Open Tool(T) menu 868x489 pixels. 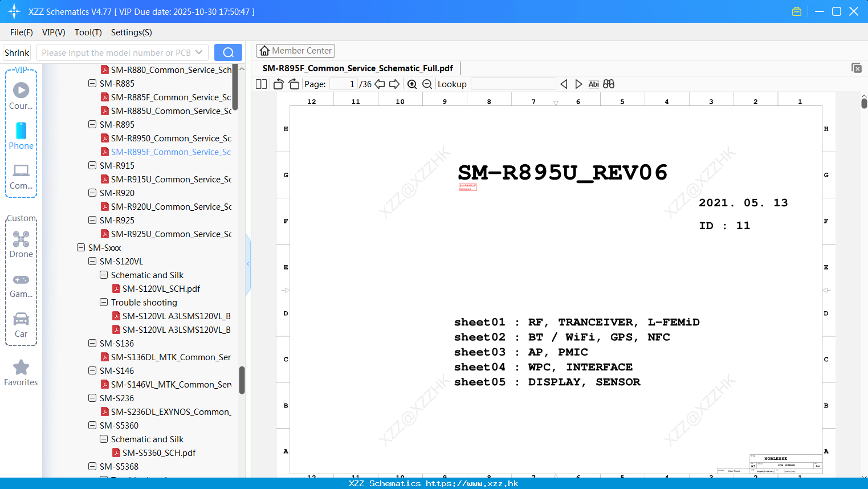point(88,32)
